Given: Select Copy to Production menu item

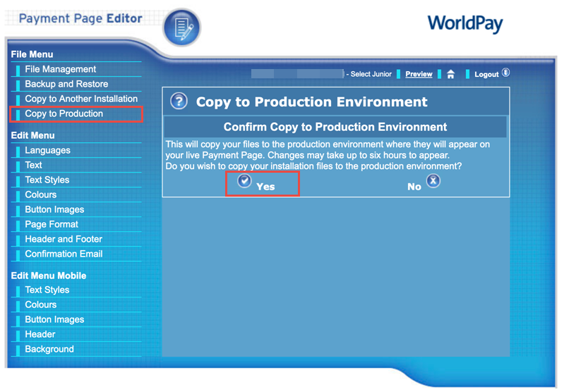Looking at the screenshot, I should click(x=64, y=114).
